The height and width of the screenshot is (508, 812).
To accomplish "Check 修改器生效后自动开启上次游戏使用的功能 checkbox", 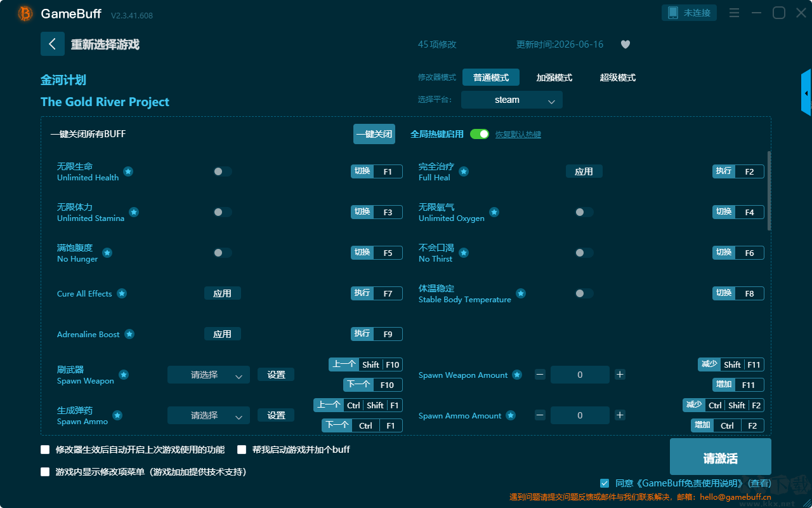I will [45, 450].
